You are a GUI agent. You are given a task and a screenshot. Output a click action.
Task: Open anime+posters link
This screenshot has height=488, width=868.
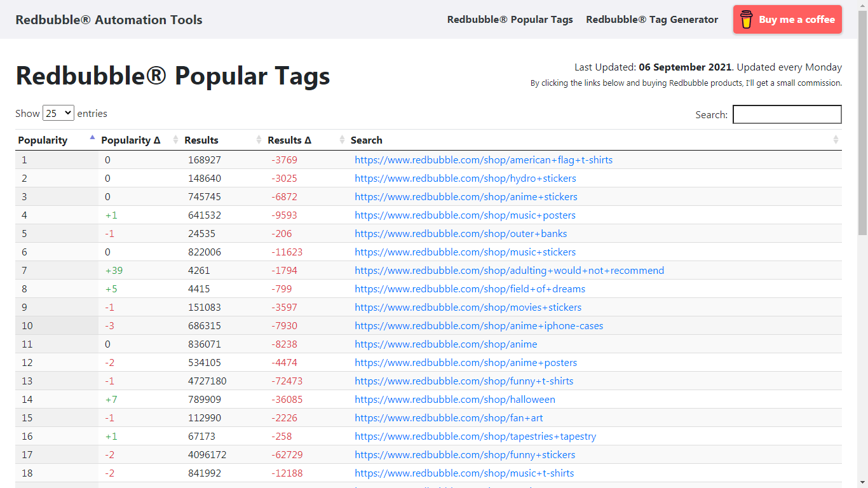[x=466, y=363]
